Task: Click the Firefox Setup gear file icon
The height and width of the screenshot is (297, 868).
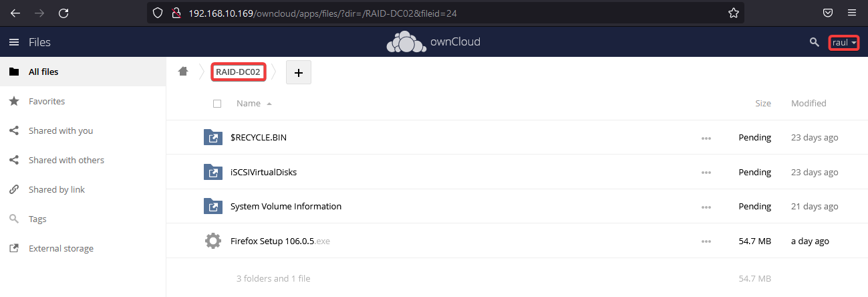Action: (212, 241)
